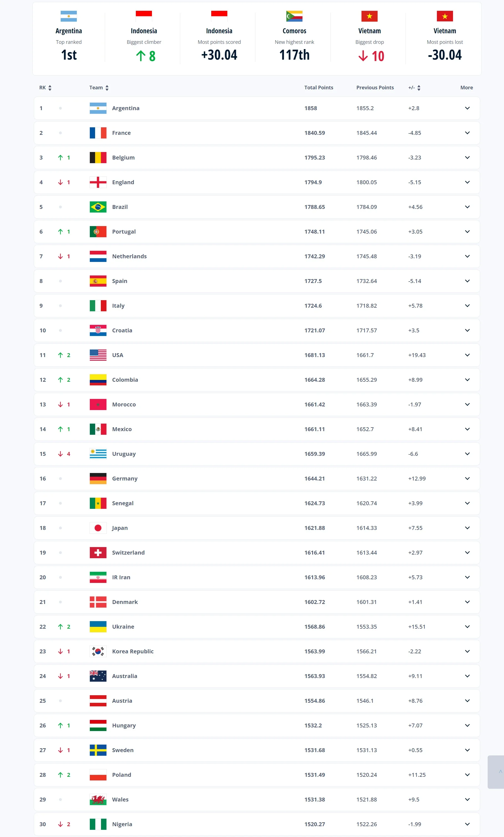Sort table by Team column arrows
The image size is (504, 837).
pos(107,88)
